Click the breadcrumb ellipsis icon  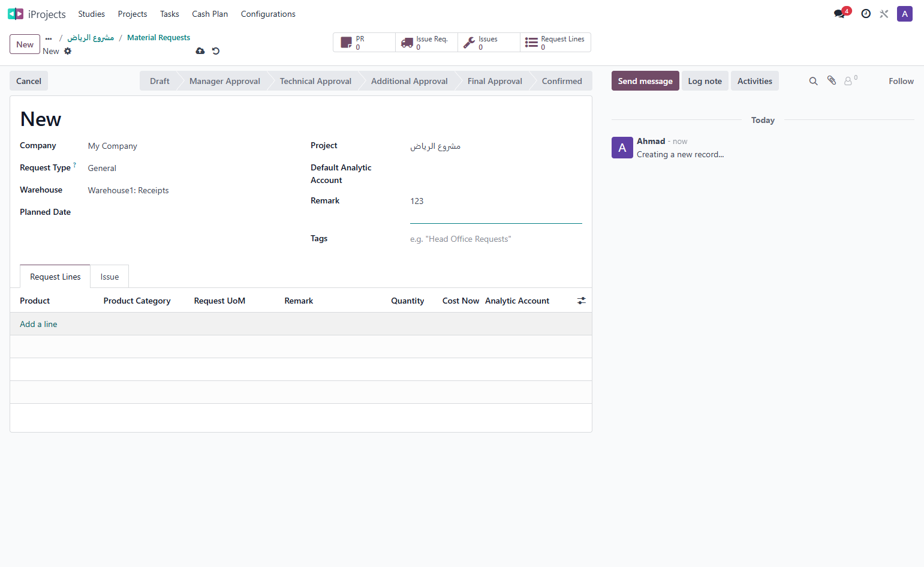pos(49,38)
